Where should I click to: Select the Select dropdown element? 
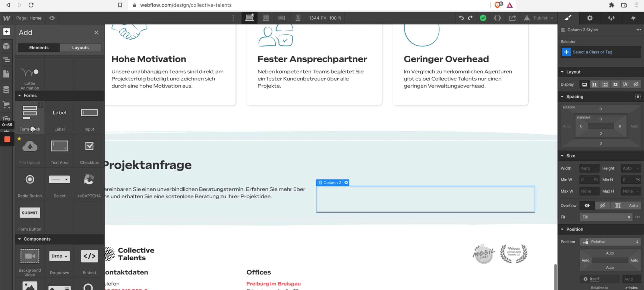coord(59,184)
